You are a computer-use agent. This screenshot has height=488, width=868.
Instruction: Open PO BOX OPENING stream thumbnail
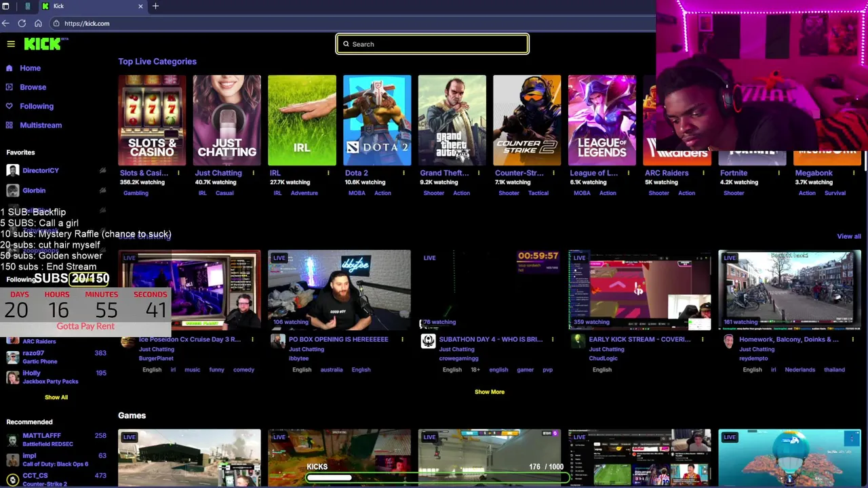pos(339,290)
